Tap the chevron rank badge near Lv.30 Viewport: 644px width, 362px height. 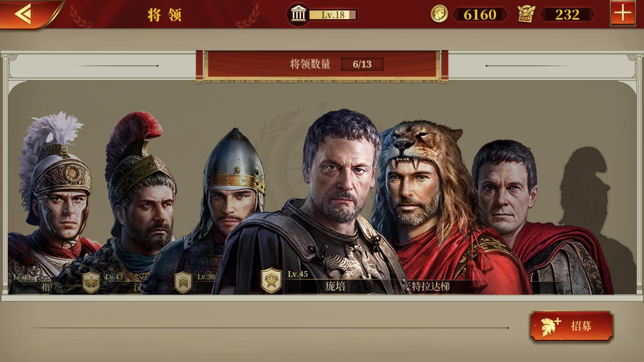183,283
